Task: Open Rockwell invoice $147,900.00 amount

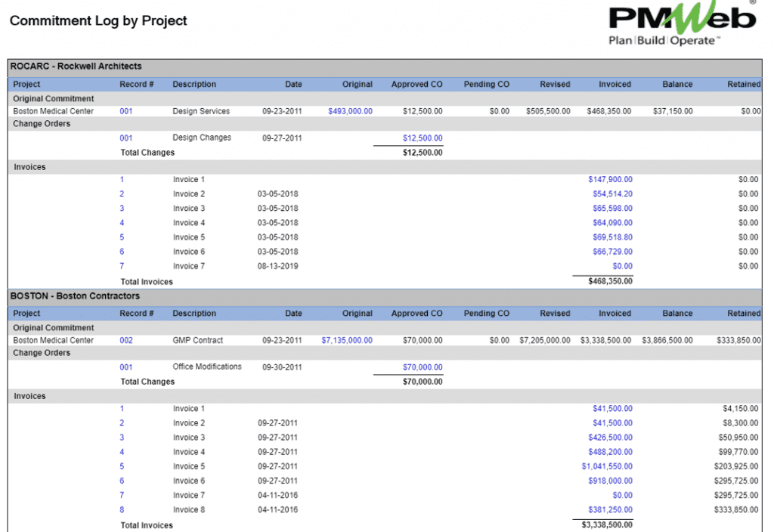Action: tap(610, 180)
